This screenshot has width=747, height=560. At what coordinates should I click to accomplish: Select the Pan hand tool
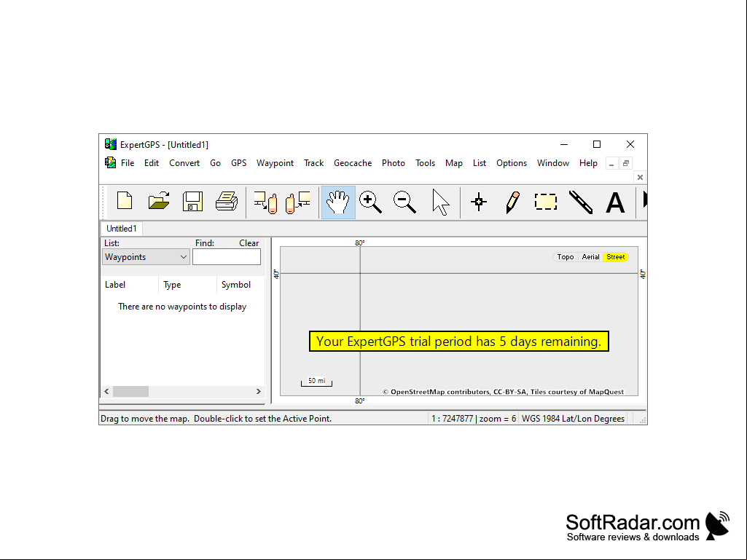(338, 202)
